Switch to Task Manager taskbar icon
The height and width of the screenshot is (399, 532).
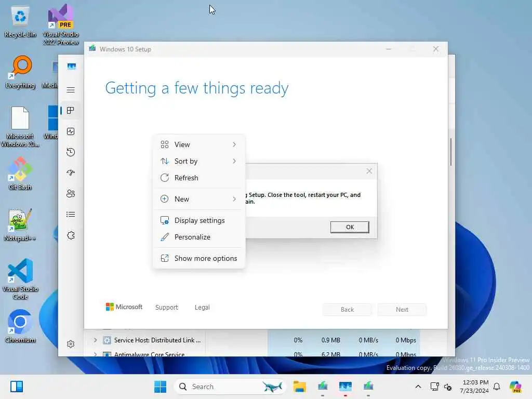tap(345, 387)
